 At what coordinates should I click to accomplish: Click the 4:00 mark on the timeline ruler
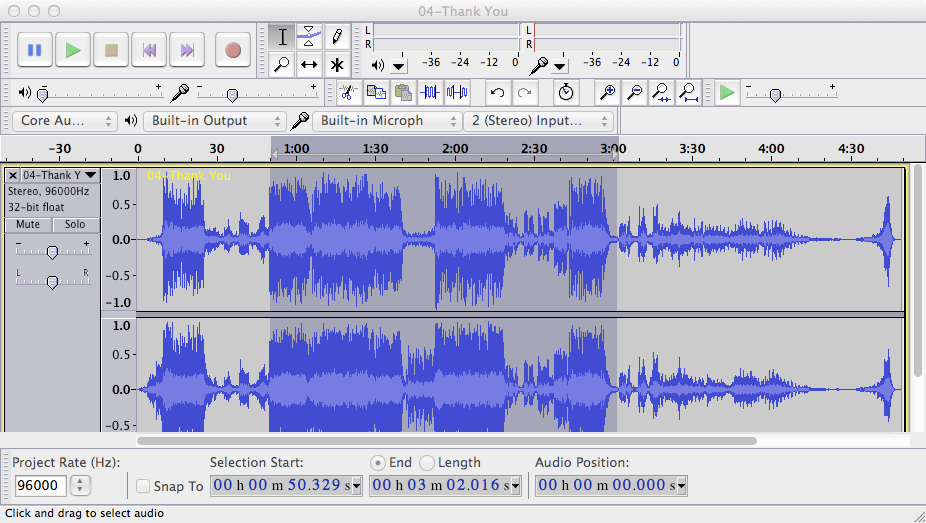771,149
